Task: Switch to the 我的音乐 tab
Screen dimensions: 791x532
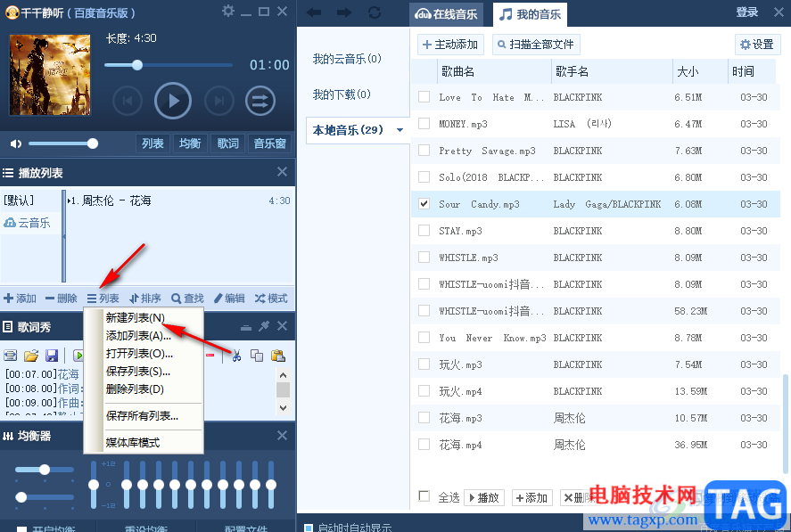Action: (530, 14)
